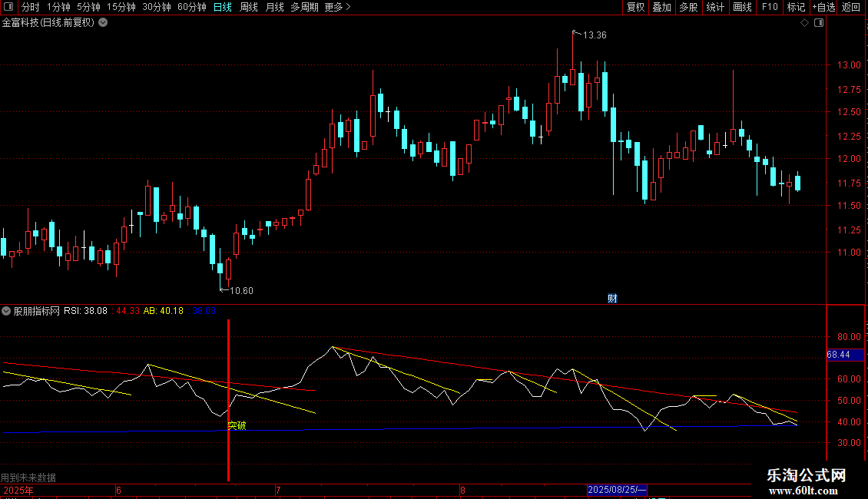Click the 财 financial marker on chart
Image resolution: width=868 pixels, height=499 pixels.
(x=612, y=298)
